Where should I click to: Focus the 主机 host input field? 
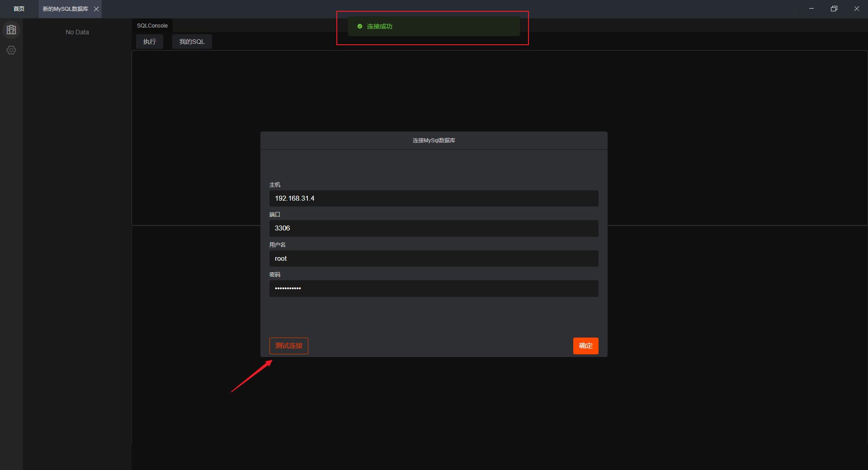434,198
